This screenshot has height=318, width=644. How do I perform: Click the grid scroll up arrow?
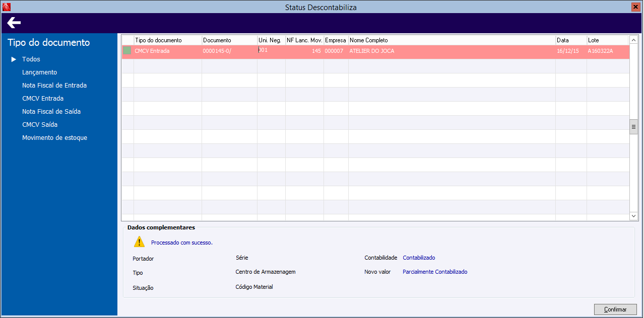pyautogui.click(x=634, y=40)
